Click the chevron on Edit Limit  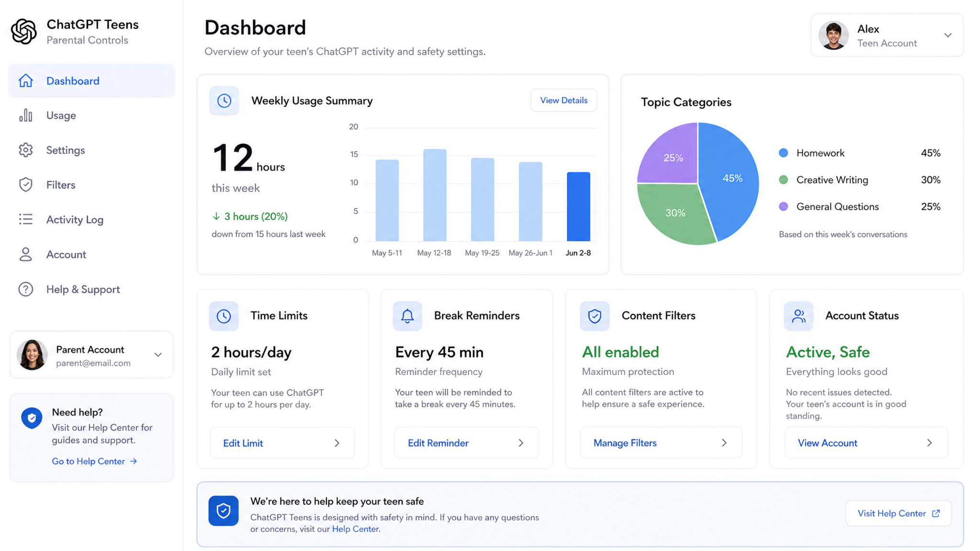(x=337, y=443)
